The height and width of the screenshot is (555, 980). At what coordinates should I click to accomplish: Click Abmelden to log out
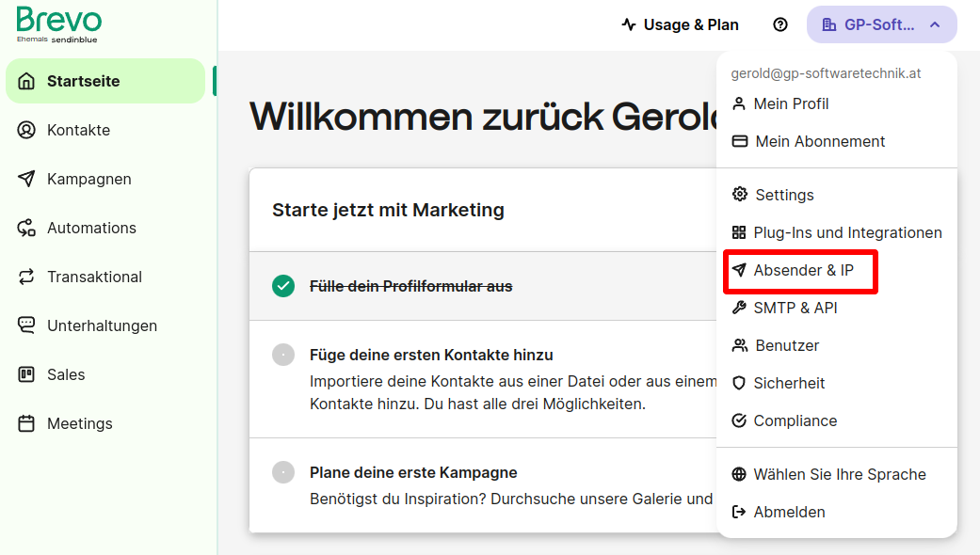pyautogui.click(x=789, y=512)
